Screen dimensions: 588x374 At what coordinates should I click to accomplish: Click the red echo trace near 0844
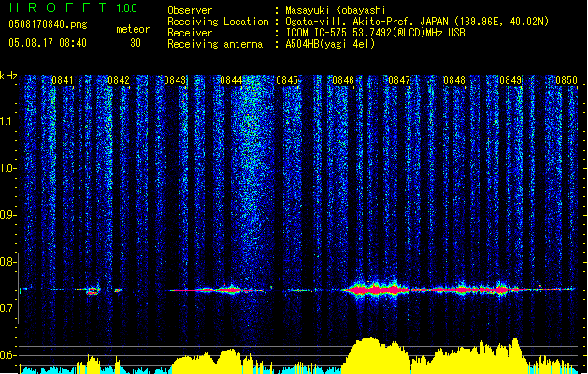[229, 290]
